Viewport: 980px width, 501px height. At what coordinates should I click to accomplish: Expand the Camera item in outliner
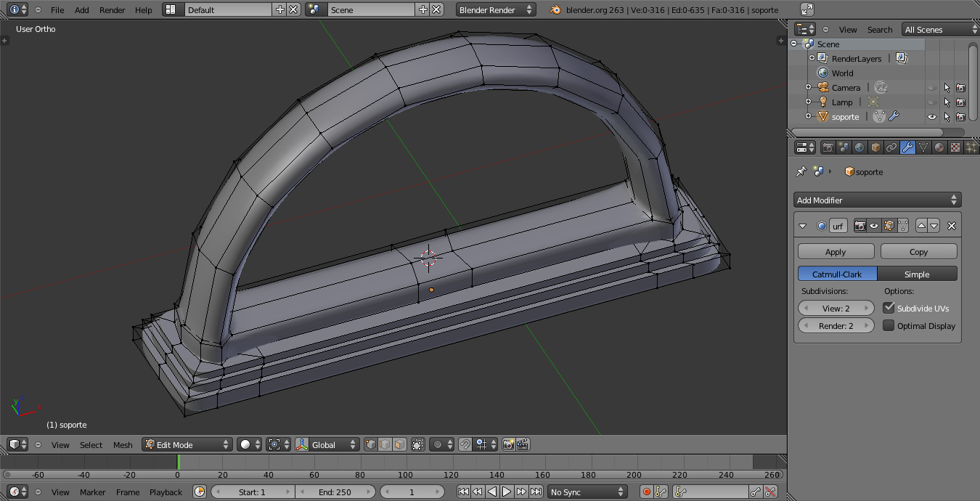[x=808, y=88]
